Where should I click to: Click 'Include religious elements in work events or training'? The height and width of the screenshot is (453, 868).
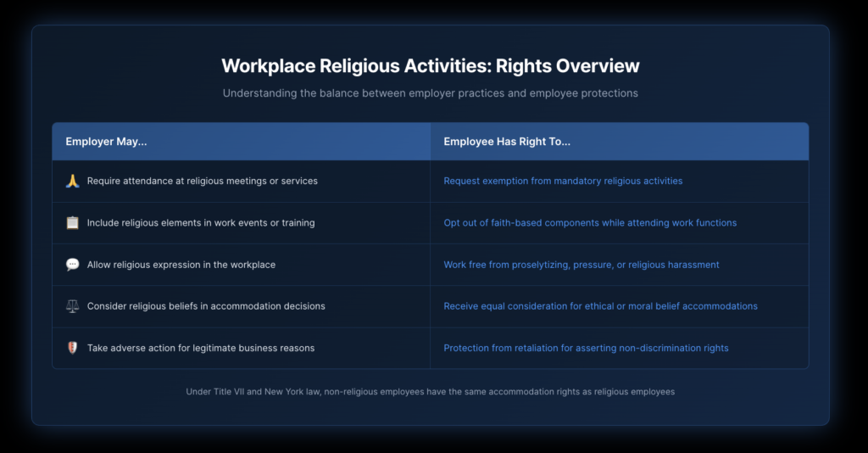point(201,222)
